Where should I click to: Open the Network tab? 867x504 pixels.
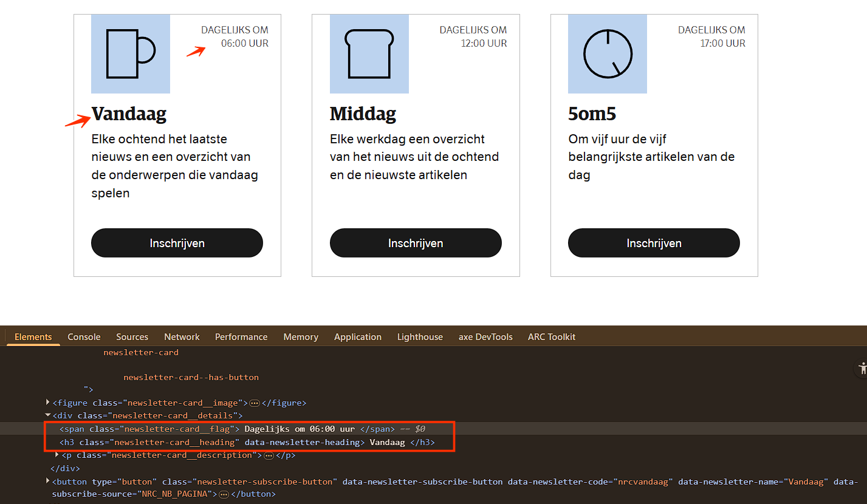(182, 337)
